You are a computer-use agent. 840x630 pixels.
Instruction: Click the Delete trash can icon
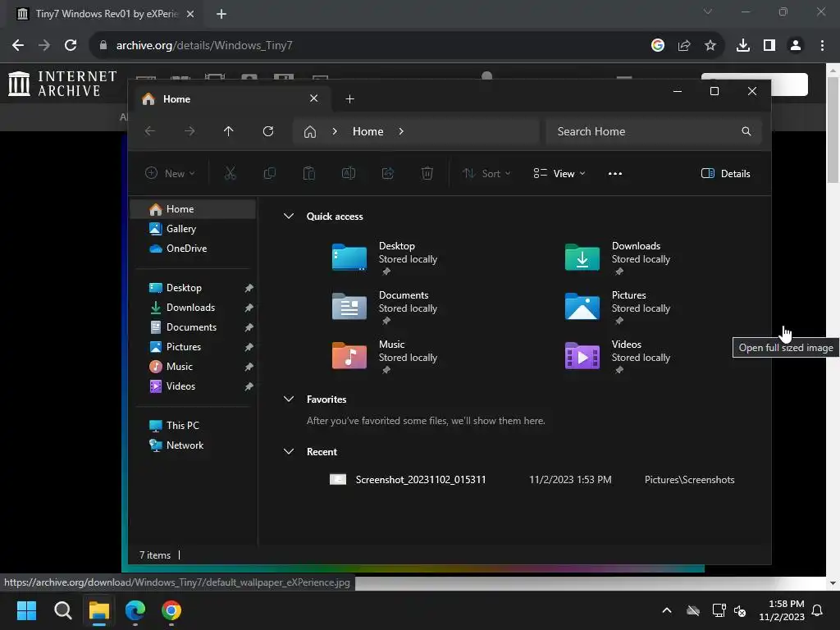pos(427,173)
